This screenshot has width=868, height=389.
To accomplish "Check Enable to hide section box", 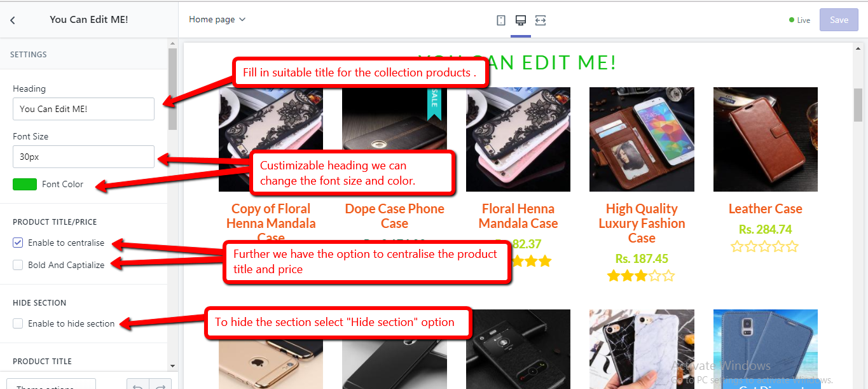I will (18, 323).
